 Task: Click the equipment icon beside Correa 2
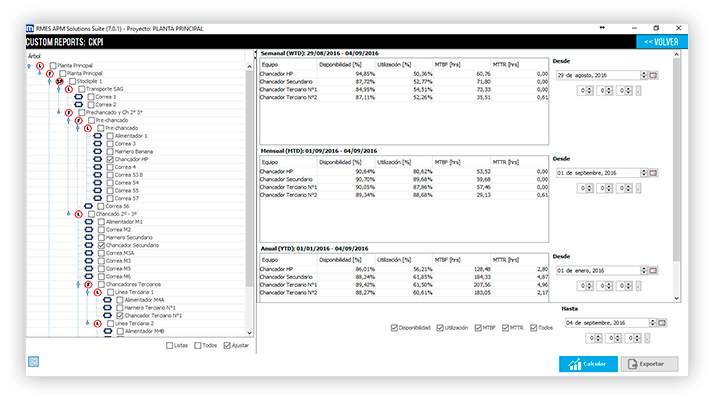coord(79,105)
